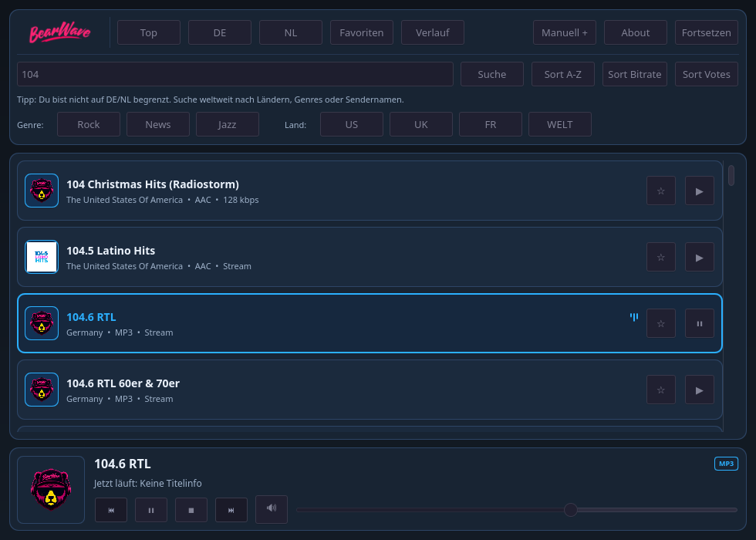Open the Favoriten tab
The height and width of the screenshot is (540, 756).
click(361, 32)
